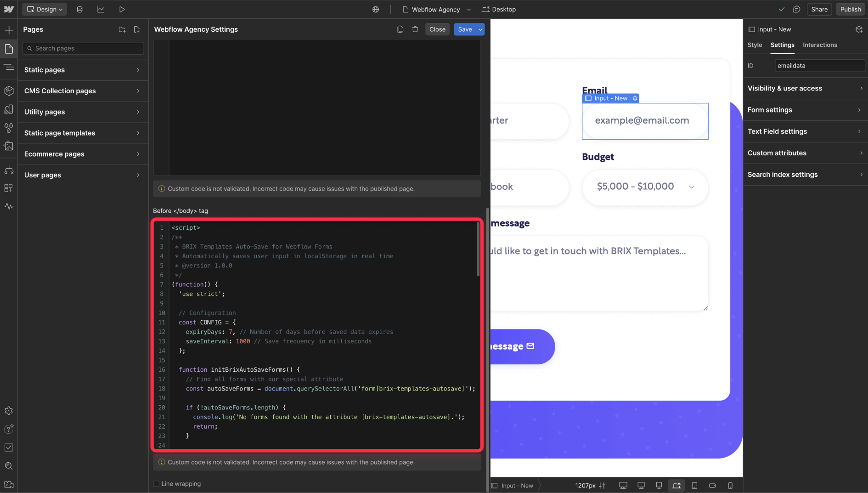The width and height of the screenshot is (868, 493).
Task: Open the comments bubble icon
Action: tap(797, 9)
